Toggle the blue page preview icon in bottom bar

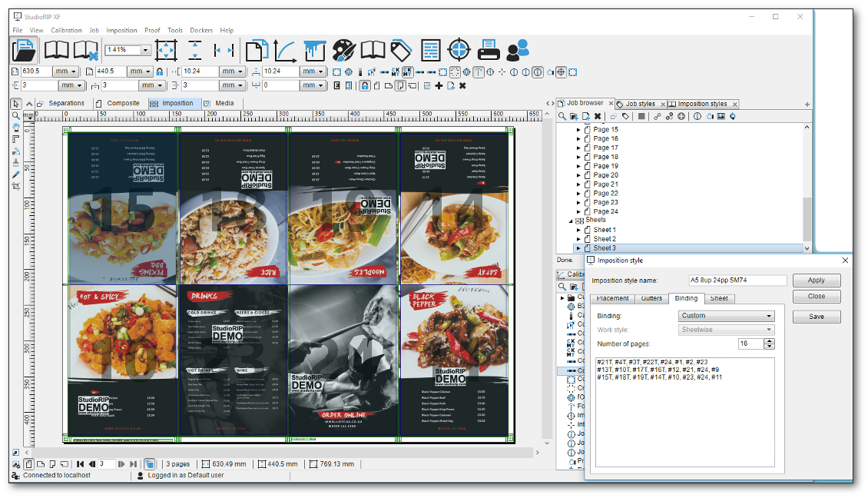pyautogui.click(x=151, y=463)
